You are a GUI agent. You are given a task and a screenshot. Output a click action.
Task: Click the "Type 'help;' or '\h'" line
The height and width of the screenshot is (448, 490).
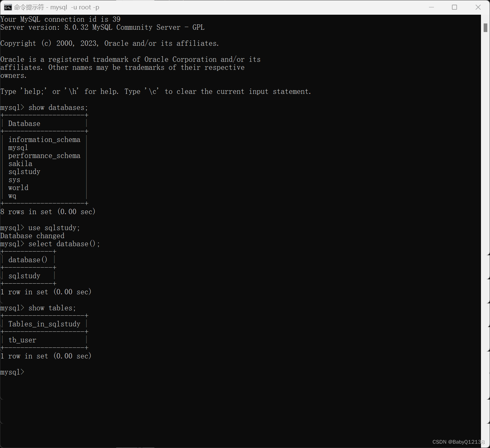click(156, 92)
